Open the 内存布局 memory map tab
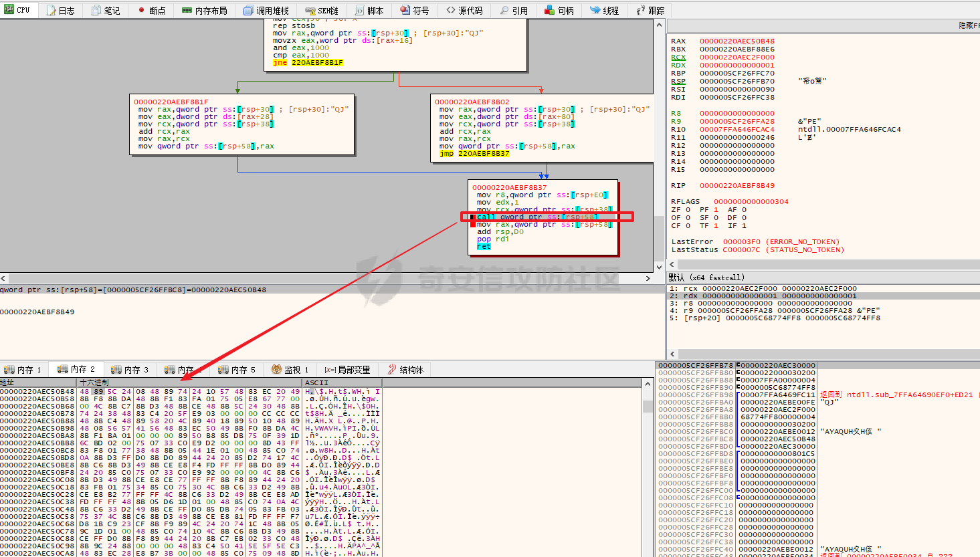 point(205,11)
